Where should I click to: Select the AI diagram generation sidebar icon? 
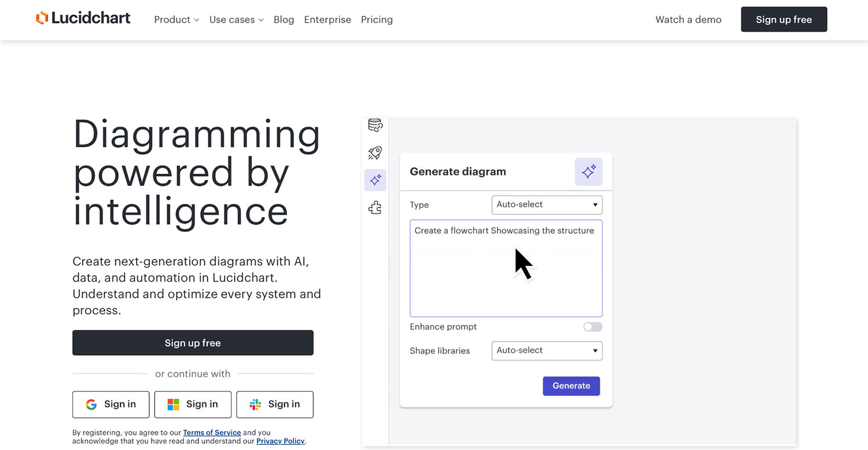(374, 180)
